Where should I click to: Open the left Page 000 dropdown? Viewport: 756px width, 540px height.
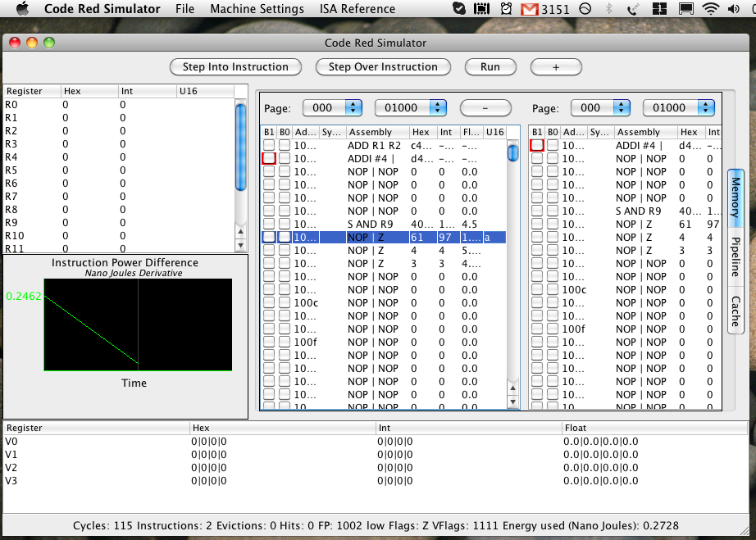pos(332,107)
